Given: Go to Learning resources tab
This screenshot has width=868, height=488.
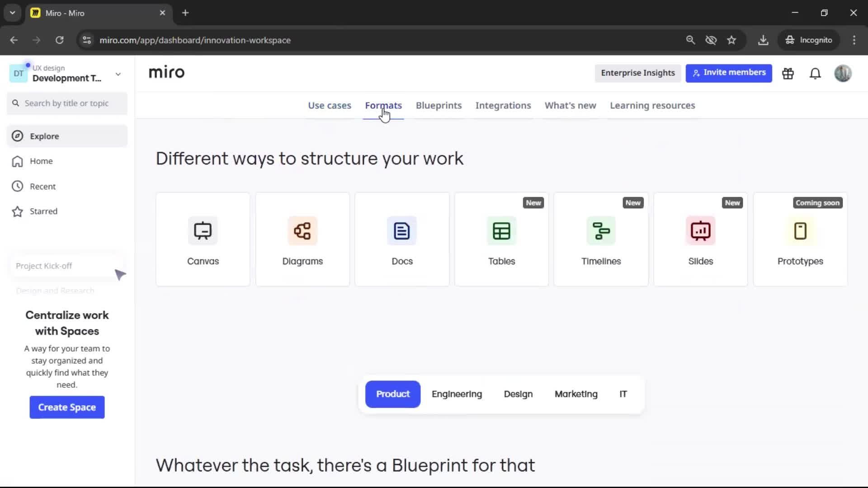Looking at the screenshot, I should click(652, 105).
